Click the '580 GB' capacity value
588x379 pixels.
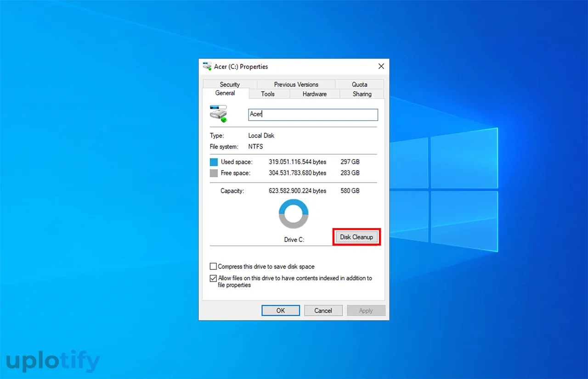click(351, 191)
